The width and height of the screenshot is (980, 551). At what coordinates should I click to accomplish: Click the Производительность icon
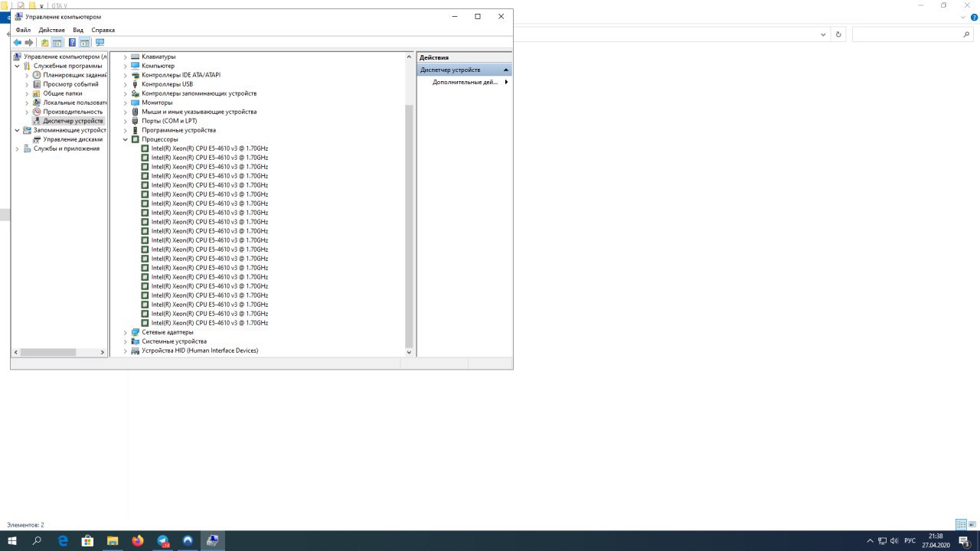37,112
